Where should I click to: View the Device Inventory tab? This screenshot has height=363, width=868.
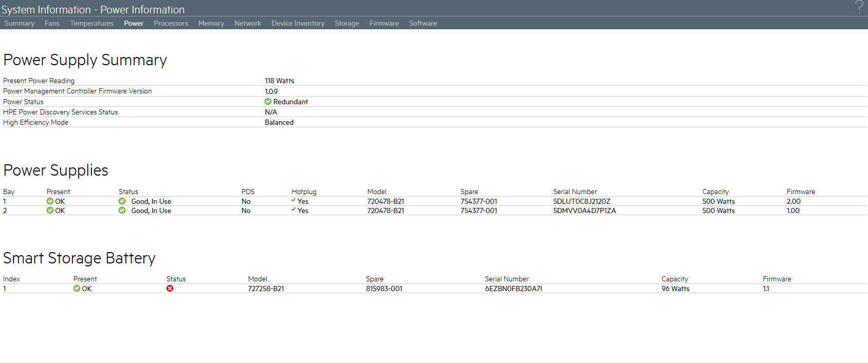coord(298,23)
